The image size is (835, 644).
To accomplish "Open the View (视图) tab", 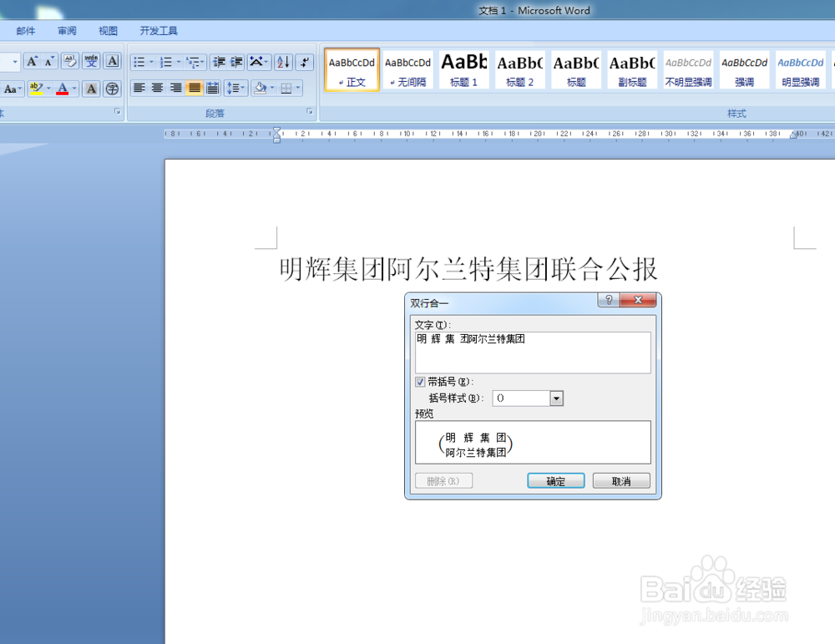I will coord(108,31).
